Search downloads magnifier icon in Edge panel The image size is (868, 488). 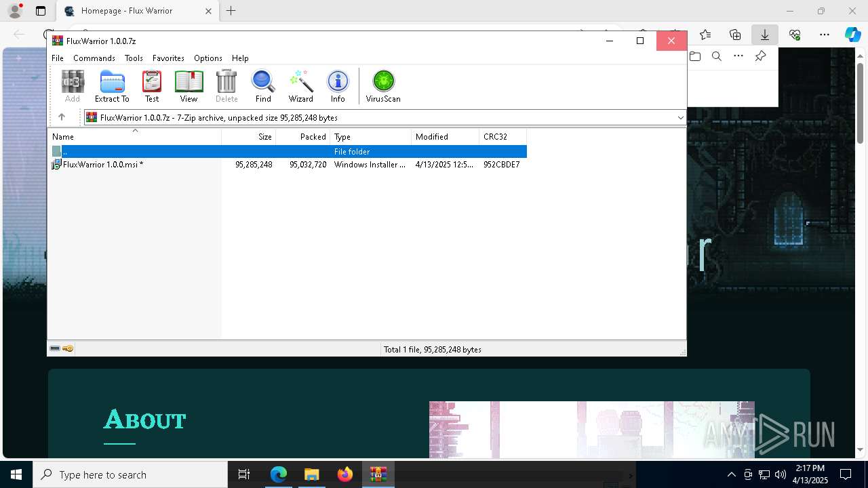(x=717, y=56)
